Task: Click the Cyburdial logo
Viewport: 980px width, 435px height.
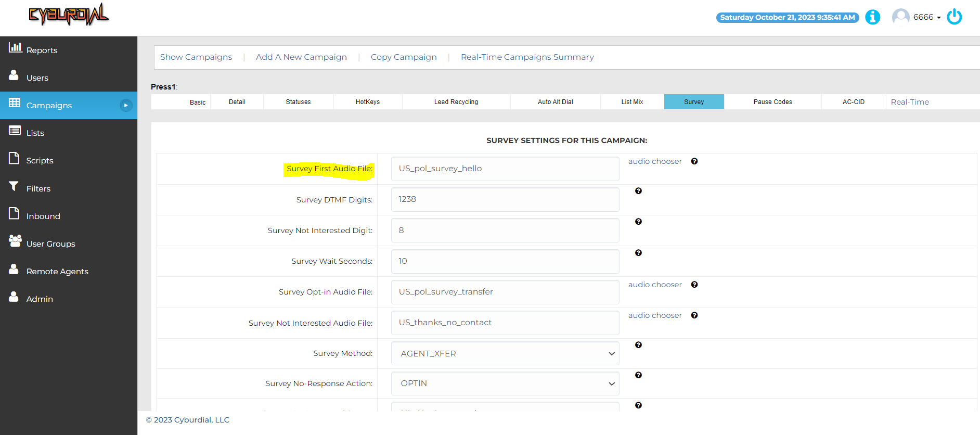Action: (x=69, y=15)
